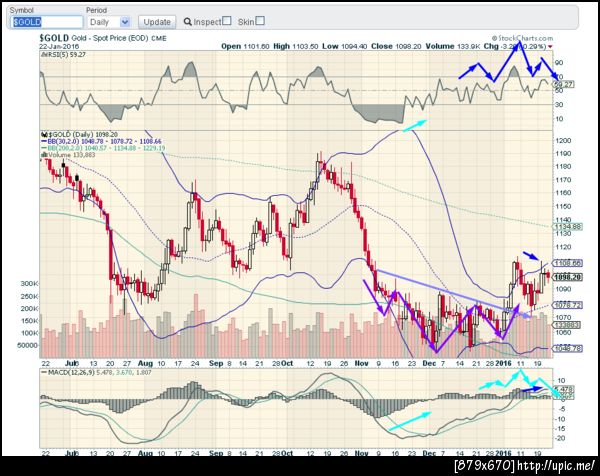The image size is (600, 476).
Task: Click the Open 1101.60 value
Action: click(245, 46)
